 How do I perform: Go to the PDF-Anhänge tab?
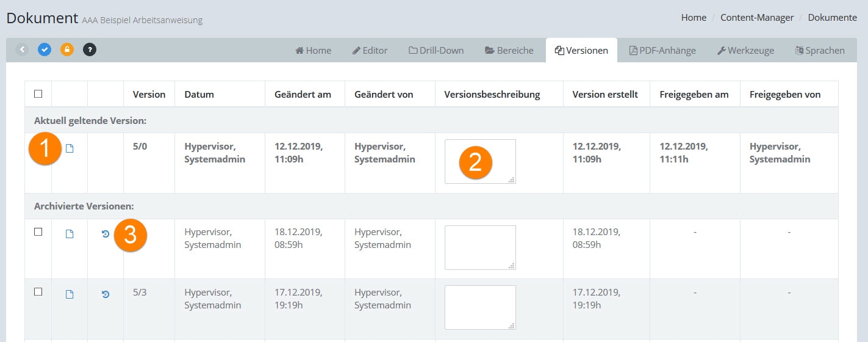662,51
